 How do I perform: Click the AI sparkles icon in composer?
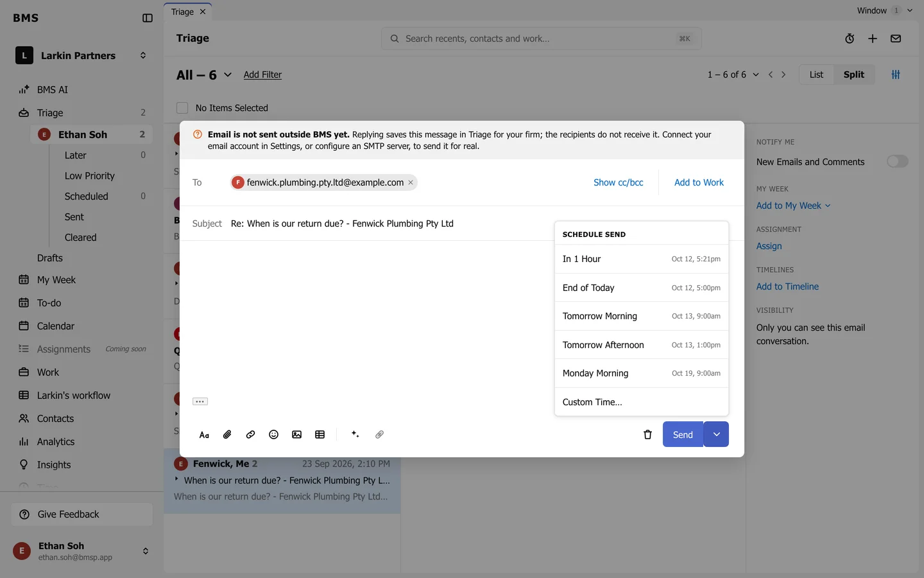coord(355,435)
